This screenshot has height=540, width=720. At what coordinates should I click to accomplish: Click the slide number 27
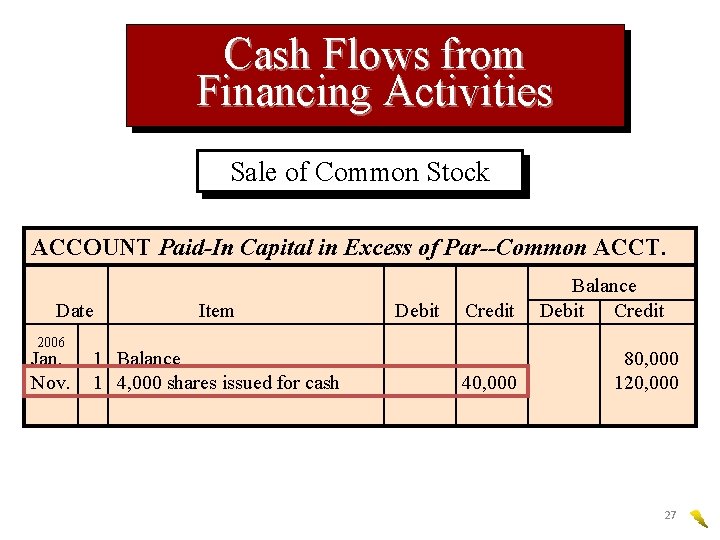tap(670, 515)
